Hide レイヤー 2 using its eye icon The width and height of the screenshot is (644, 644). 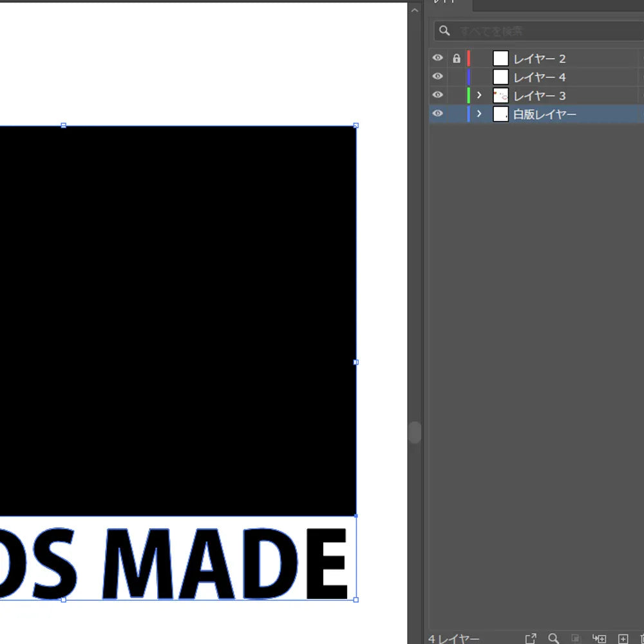pos(438,59)
